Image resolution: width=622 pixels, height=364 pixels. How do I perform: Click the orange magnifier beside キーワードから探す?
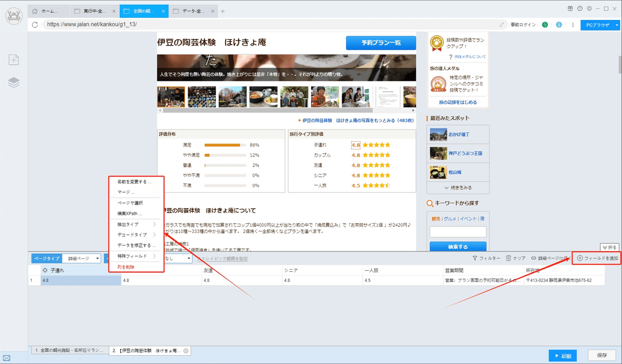tap(430, 203)
